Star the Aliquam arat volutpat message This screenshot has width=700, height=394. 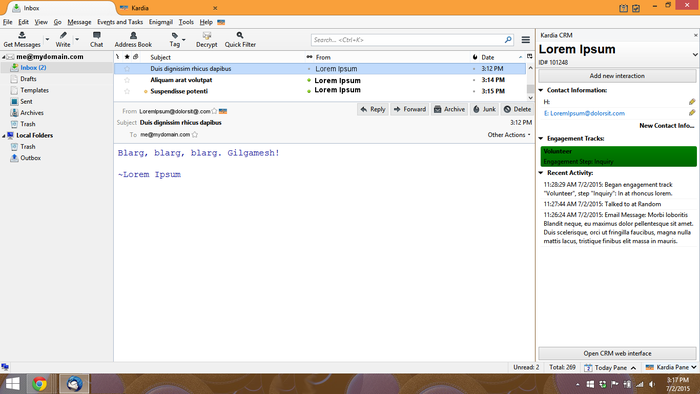click(127, 80)
